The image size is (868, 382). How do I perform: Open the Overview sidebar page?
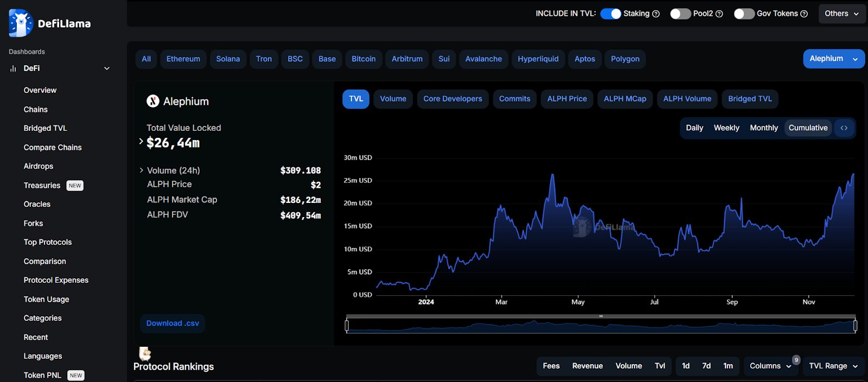40,90
